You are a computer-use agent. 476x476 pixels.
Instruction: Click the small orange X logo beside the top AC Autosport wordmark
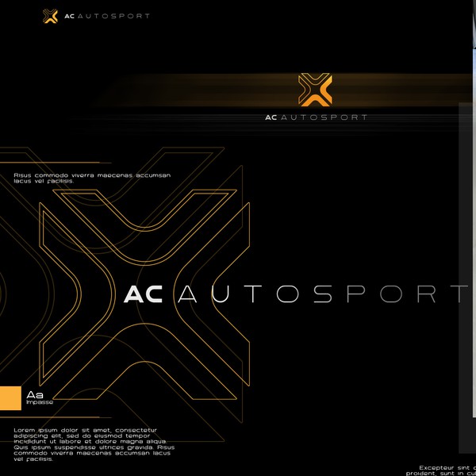[x=50, y=16]
